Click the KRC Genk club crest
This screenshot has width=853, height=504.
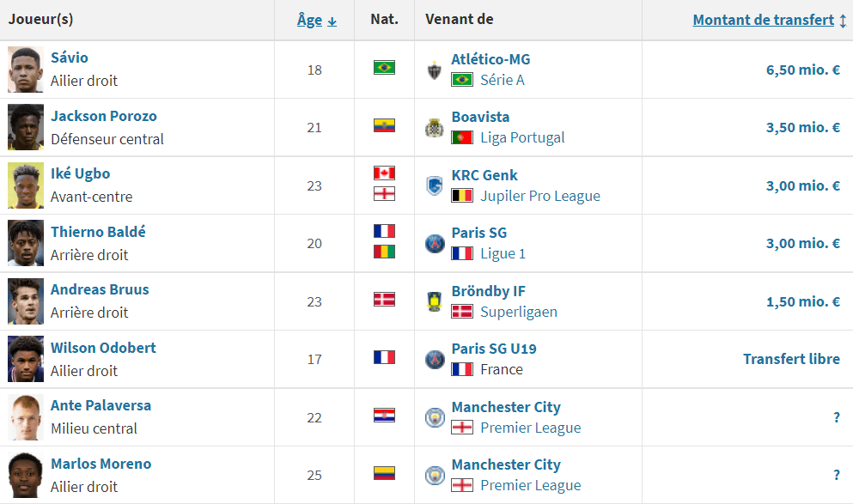click(435, 185)
